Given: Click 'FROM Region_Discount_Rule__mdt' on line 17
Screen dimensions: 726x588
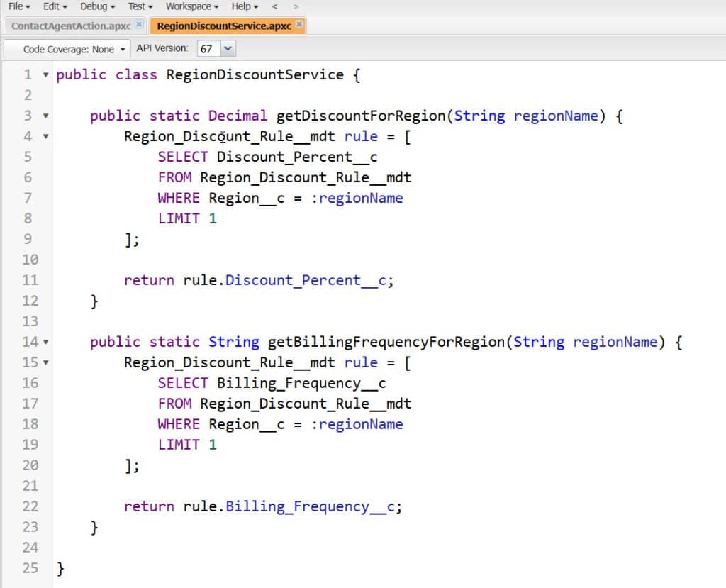Looking at the screenshot, I should tap(284, 404).
